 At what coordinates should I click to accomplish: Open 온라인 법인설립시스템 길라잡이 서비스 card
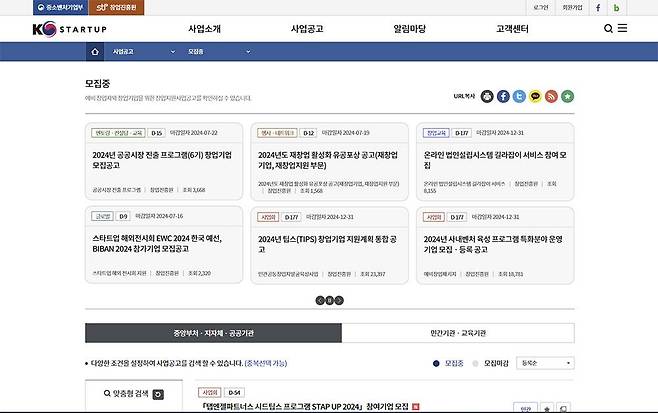click(495, 160)
